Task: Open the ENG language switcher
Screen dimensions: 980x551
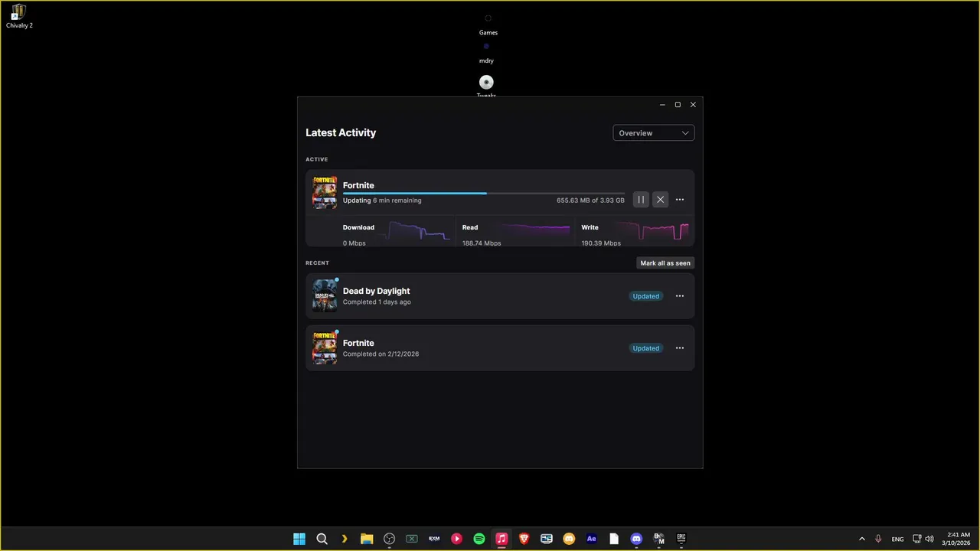Action: tap(898, 539)
